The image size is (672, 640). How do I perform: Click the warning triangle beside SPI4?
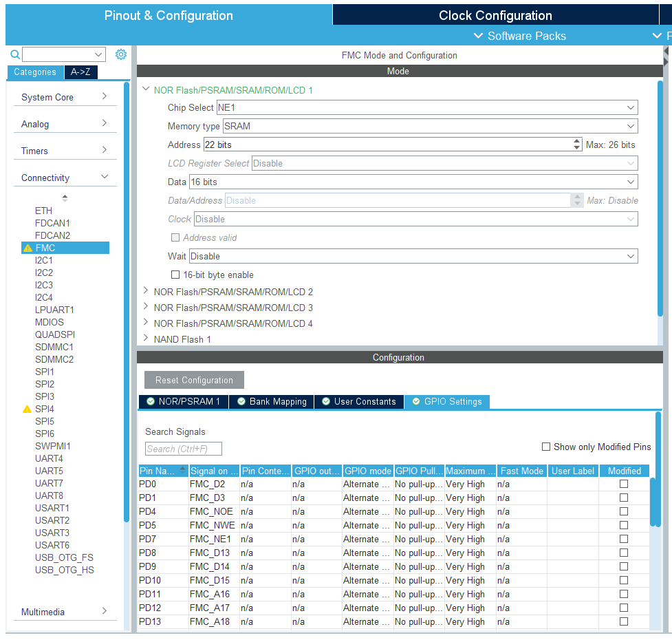(x=25, y=409)
